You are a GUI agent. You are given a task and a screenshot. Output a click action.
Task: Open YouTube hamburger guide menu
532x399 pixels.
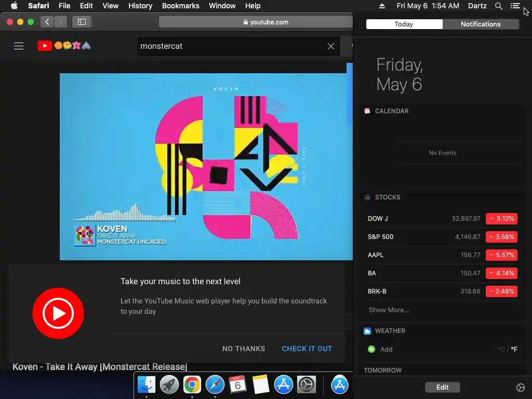pos(19,46)
